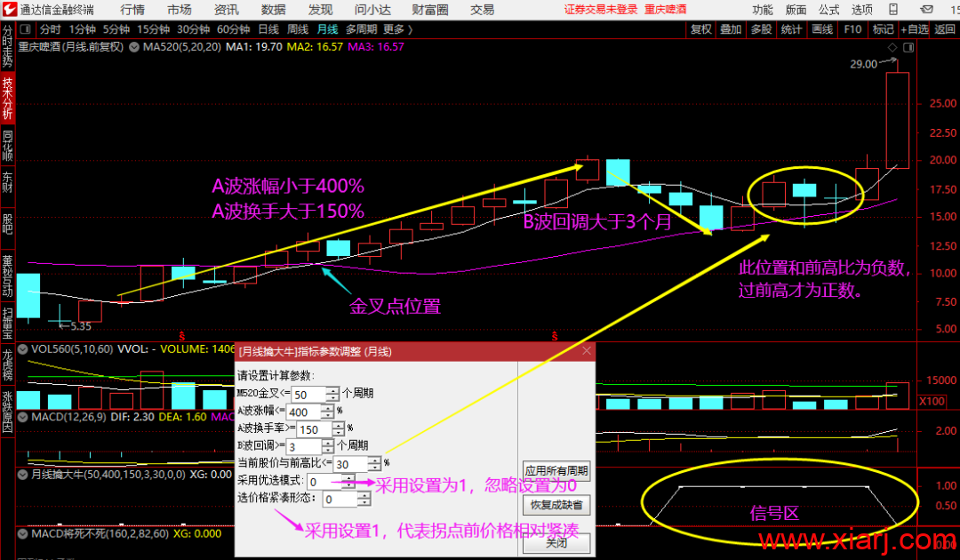Open the 版面 menu
Viewport: 960px width, 560px height.
click(x=796, y=10)
